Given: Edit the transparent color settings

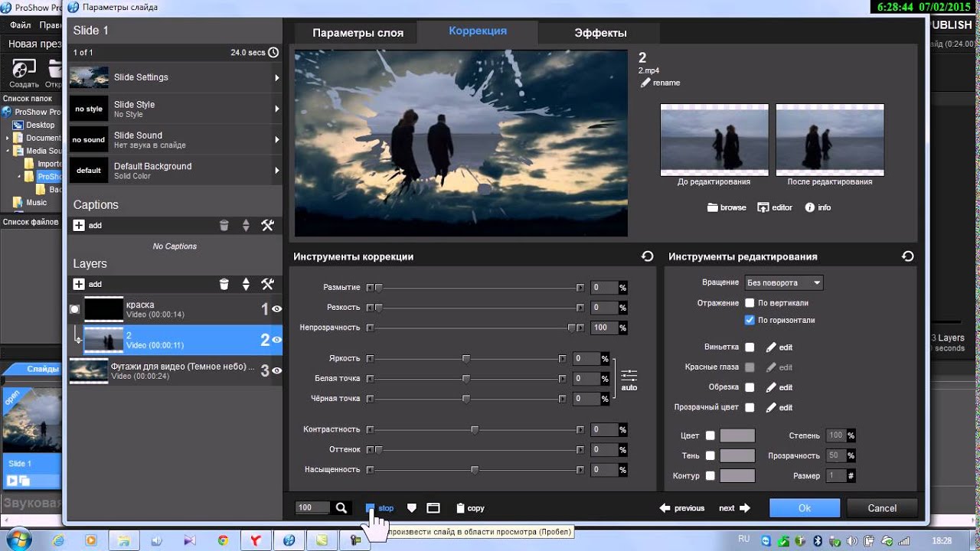Looking at the screenshot, I should click(x=779, y=408).
